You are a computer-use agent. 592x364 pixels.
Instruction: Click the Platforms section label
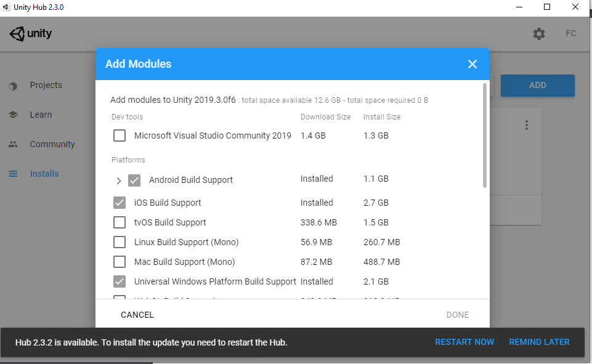point(128,160)
